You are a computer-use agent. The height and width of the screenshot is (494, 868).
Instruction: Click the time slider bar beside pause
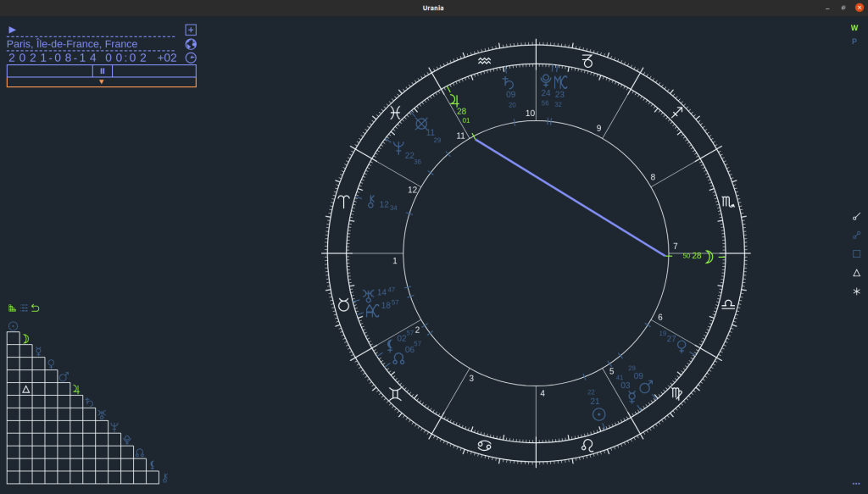tap(51, 70)
